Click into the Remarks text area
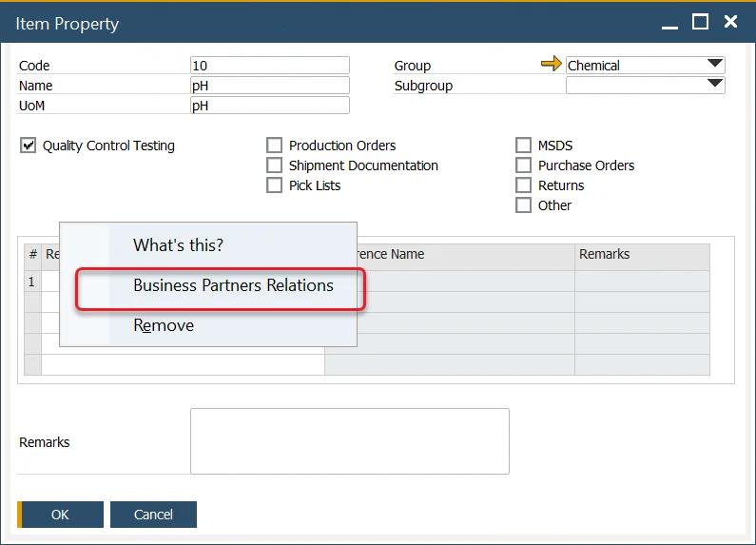This screenshot has height=545, width=756. point(349,441)
